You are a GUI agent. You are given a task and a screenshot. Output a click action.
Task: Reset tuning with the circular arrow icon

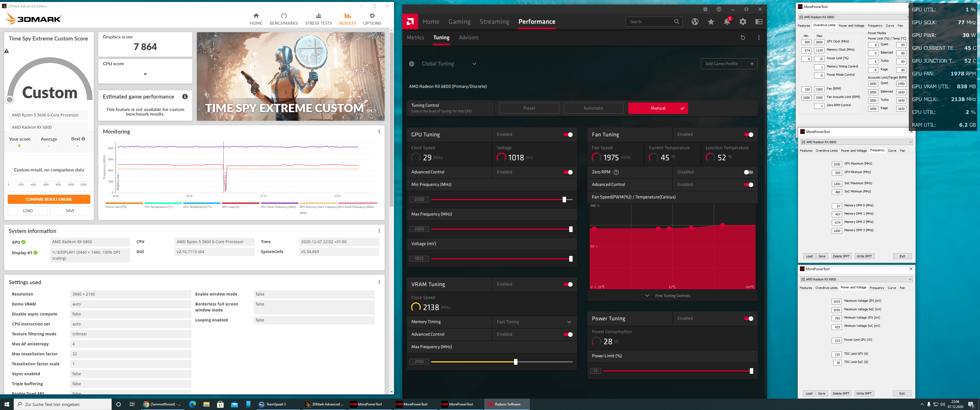[743, 38]
